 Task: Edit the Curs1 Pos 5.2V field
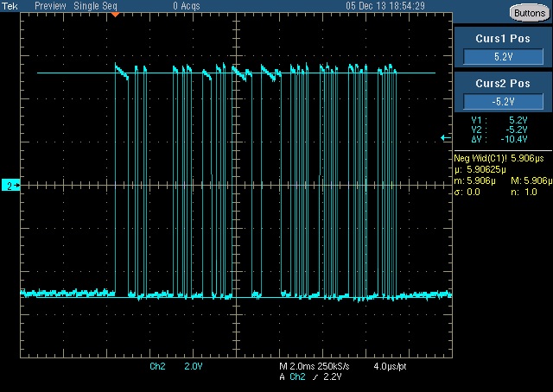click(503, 57)
